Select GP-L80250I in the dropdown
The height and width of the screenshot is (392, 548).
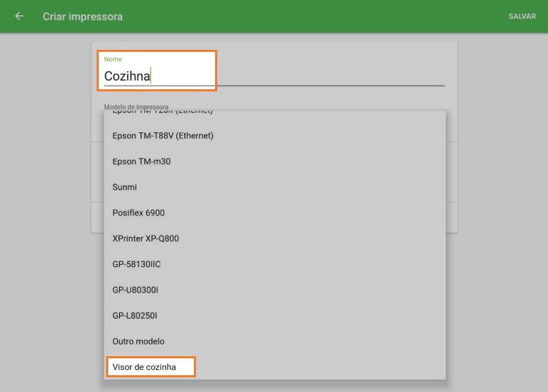[135, 315]
